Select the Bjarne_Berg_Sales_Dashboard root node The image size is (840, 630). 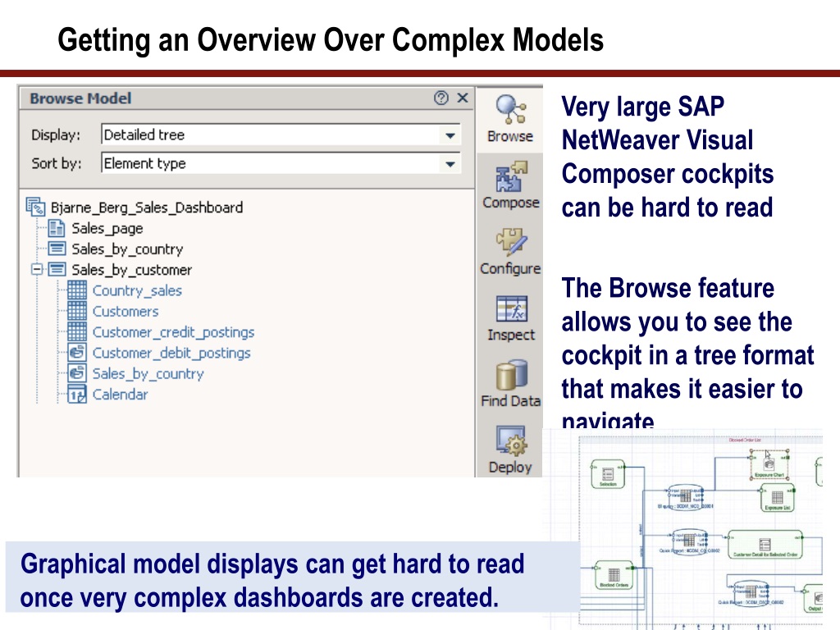(x=146, y=208)
